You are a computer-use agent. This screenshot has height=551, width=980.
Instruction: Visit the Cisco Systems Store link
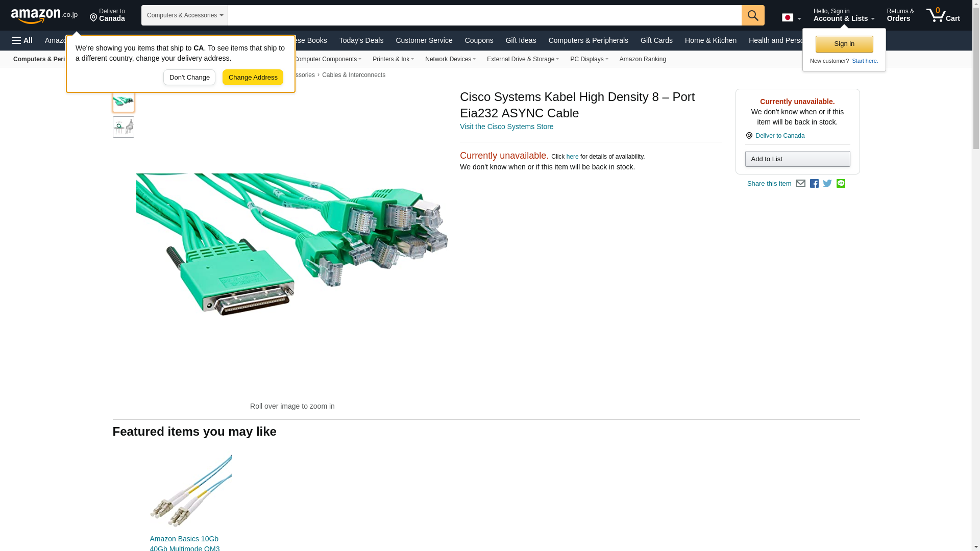click(x=506, y=127)
